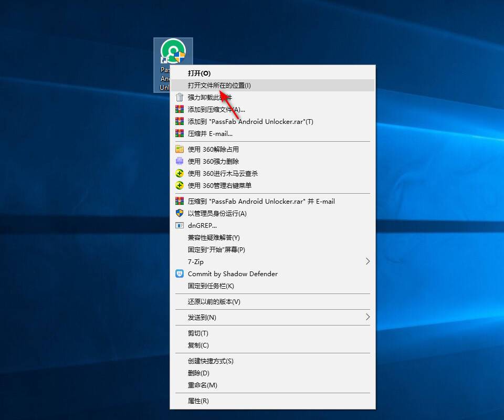Expand the 发送到(N) submenu arrow
This screenshot has width=504, height=420.
tap(367, 317)
